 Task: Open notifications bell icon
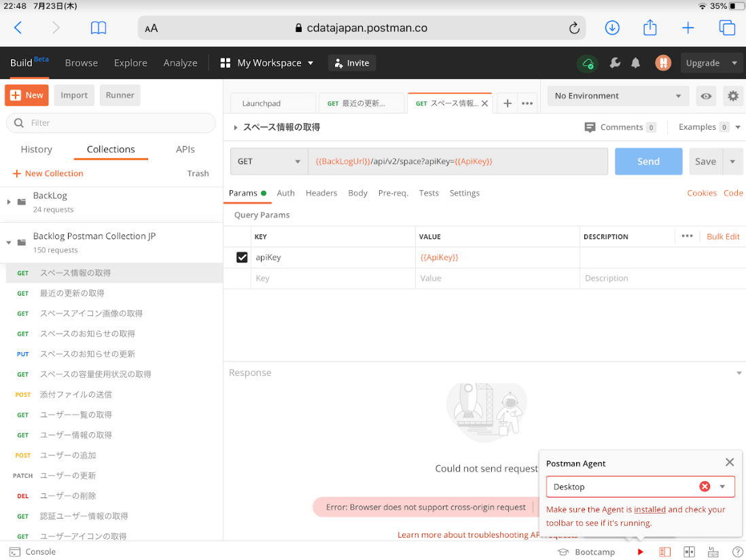(635, 63)
